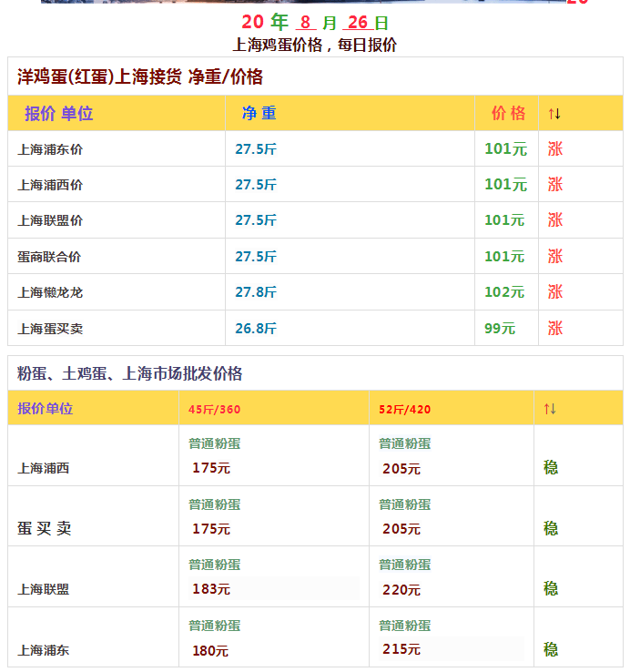The image size is (630, 672).
Task: Click the underlined day number 26 in the date
Action: [358, 23]
